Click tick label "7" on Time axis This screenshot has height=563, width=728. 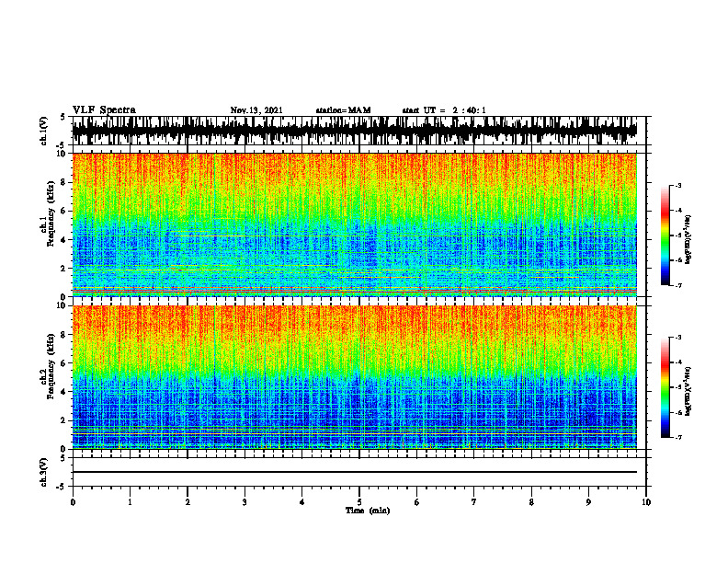pyautogui.click(x=474, y=502)
